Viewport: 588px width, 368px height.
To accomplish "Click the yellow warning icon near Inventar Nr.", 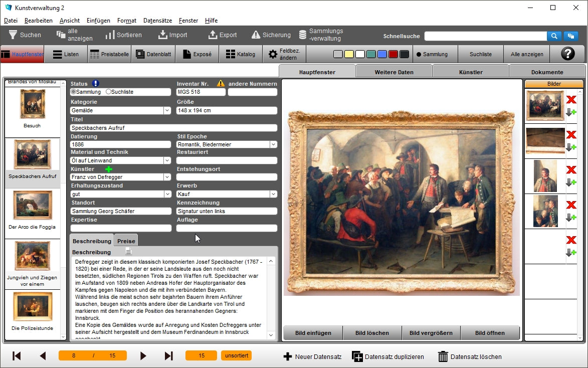I will tap(221, 84).
